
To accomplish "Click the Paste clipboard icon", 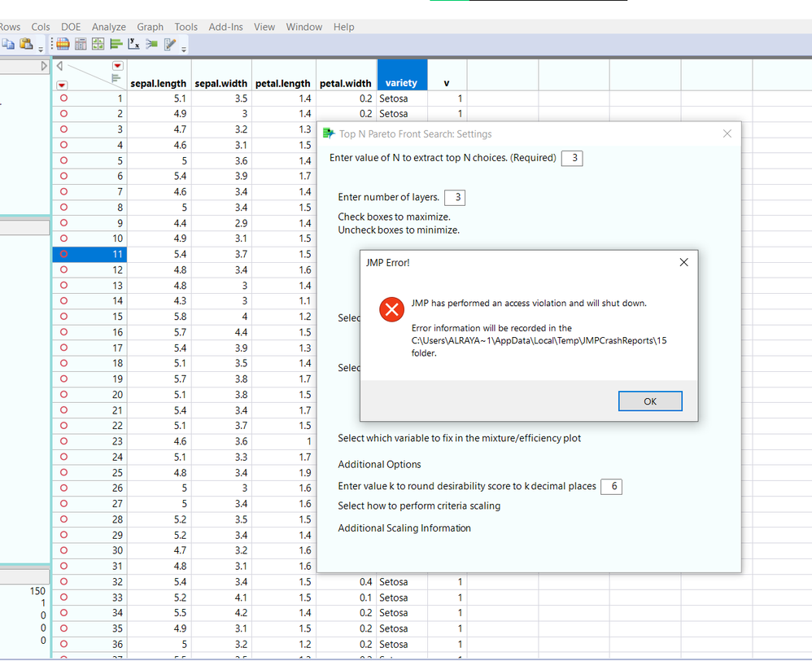I will click(x=26, y=44).
